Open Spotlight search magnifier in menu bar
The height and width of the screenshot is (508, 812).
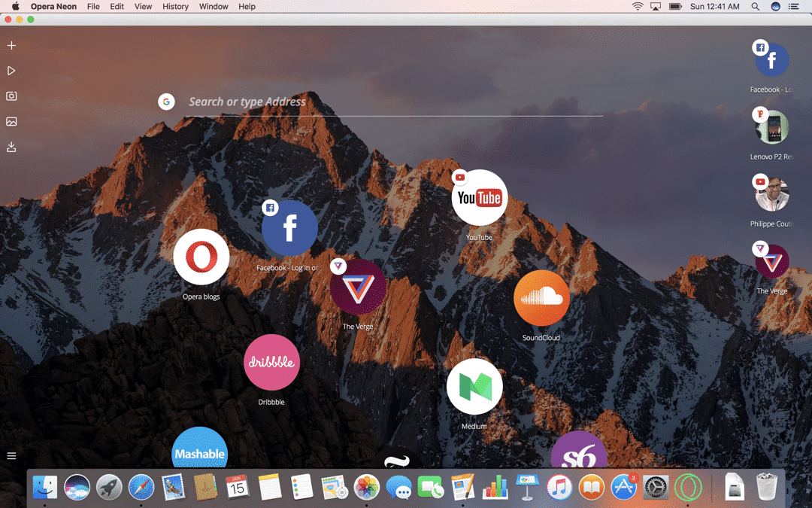tap(756, 7)
